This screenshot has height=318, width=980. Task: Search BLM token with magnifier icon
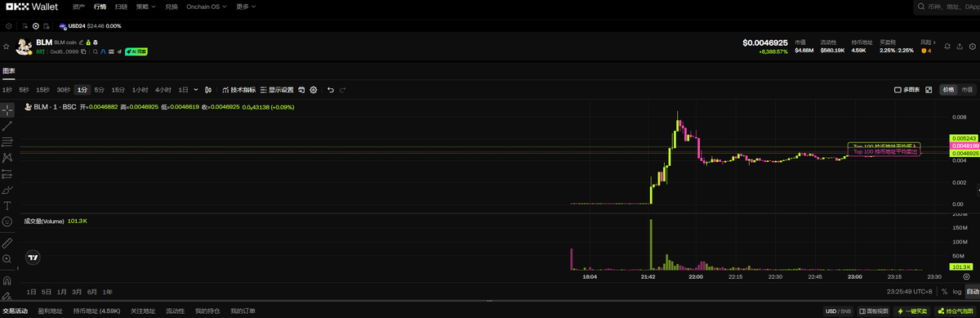[95, 52]
